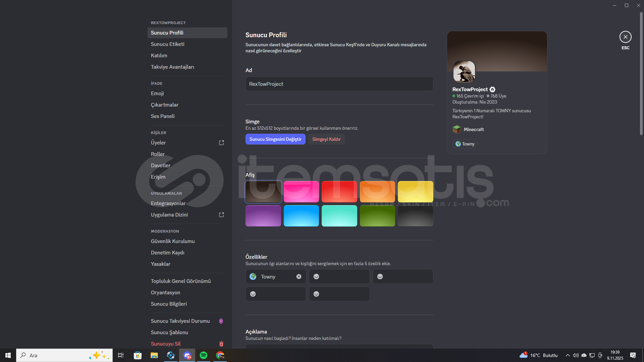The width and height of the screenshot is (644, 362).
Task: Select the pink banner color
Action: 301,192
